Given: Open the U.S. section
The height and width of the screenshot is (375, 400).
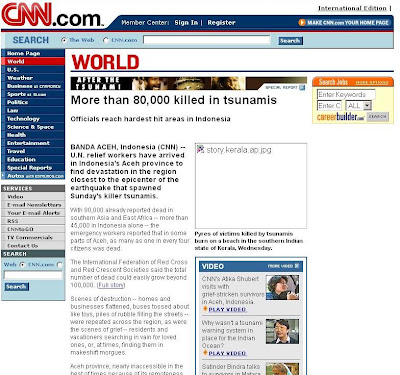Looking at the screenshot, I should point(33,70).
